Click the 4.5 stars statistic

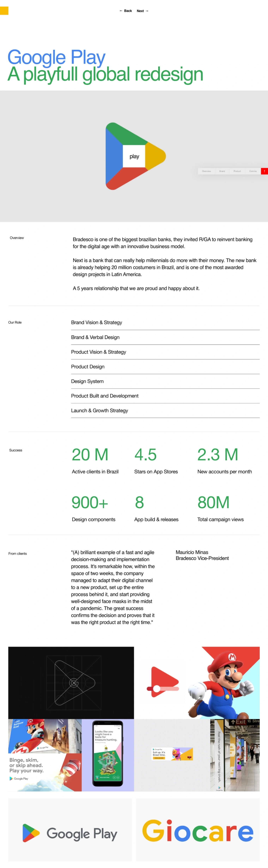click(146, 455)
